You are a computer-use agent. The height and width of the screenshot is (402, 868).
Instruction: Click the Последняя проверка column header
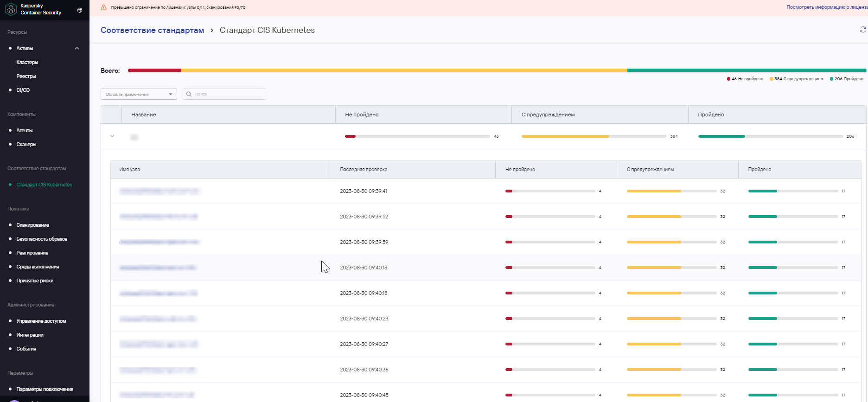pos(364,169)
